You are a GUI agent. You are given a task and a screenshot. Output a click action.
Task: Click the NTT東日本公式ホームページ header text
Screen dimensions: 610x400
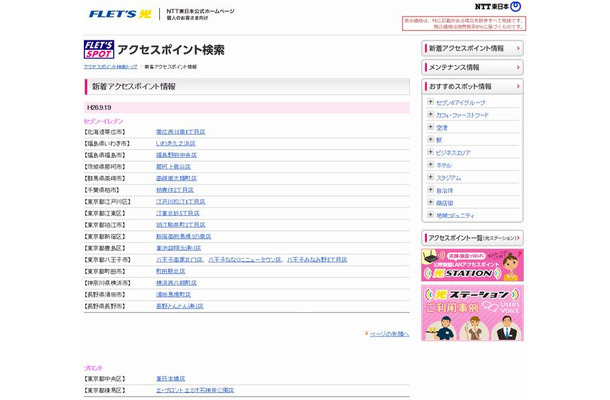click(x=200, y=11)
